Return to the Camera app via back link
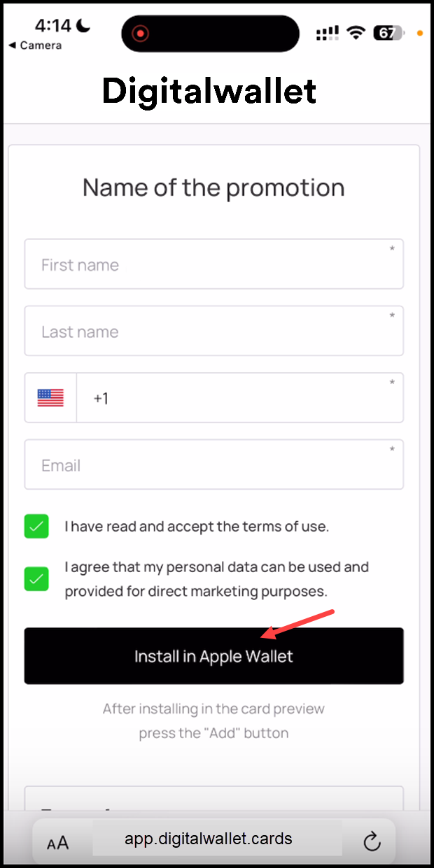Screen dimensions: 434x868 (35, 45)
